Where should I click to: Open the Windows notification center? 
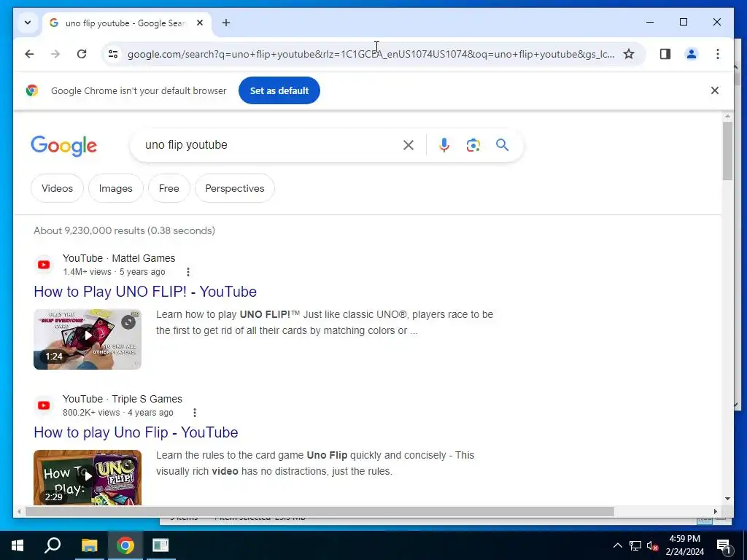coord(724,545)
